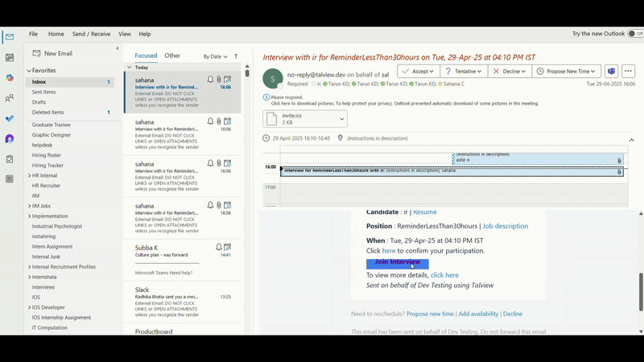
Task: Click the 16:00 interview calendar block
Action: coord(452,171)
